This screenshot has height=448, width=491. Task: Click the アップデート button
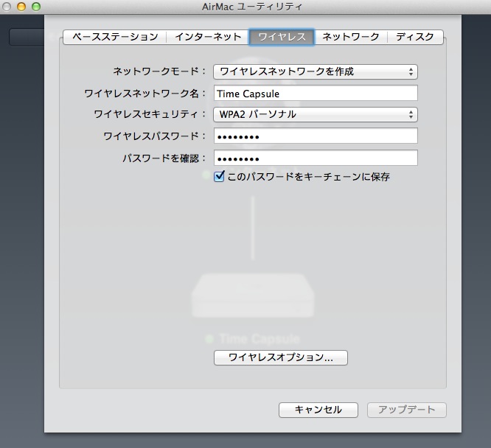click(406, 410)
